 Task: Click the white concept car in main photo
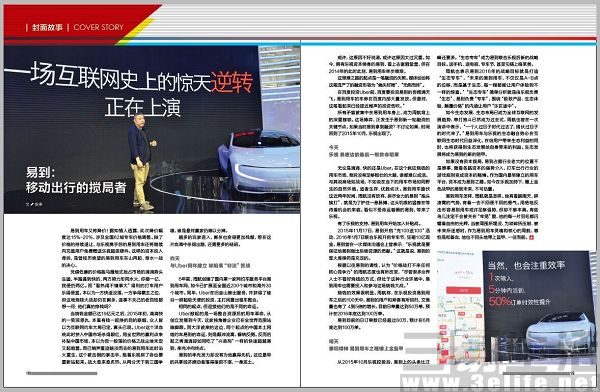[x=259, y=162]
